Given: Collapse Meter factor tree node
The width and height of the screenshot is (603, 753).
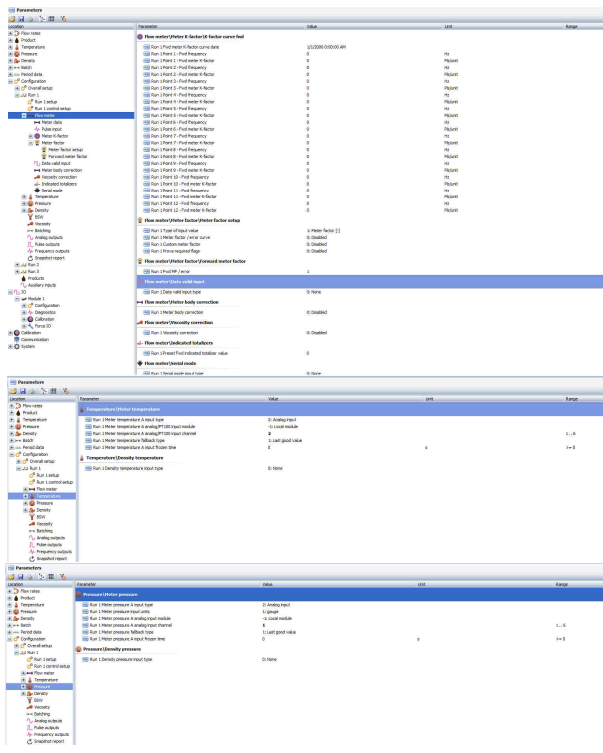Looking at the screenshot, I should (31, 143).
